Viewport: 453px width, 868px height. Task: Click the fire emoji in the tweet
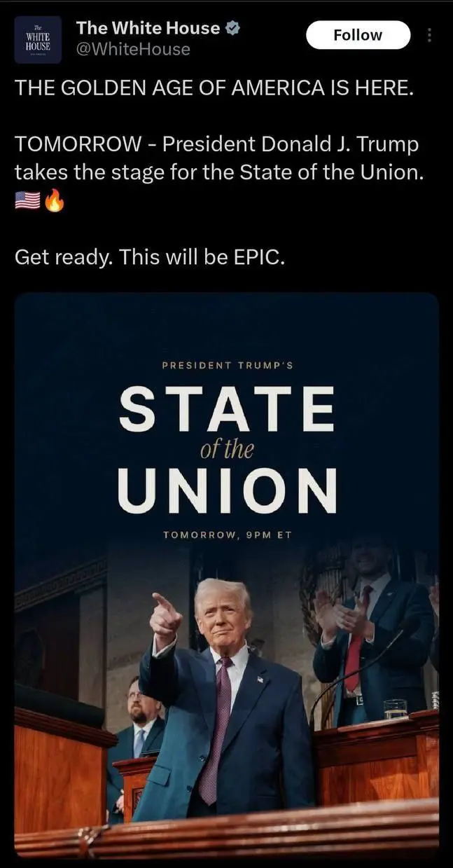click(x=54, y=202)
